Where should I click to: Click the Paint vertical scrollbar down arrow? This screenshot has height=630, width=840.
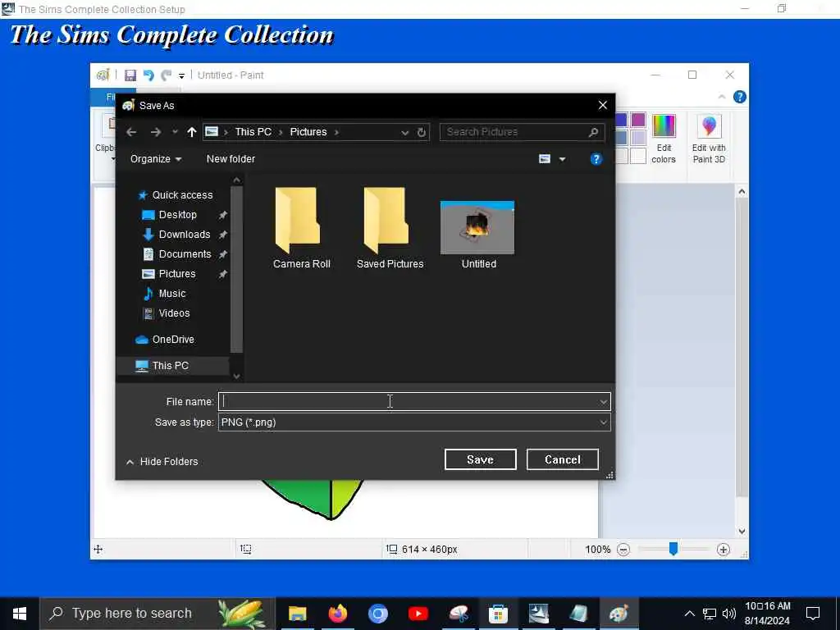pyautogui.click(x=742, y=532)
